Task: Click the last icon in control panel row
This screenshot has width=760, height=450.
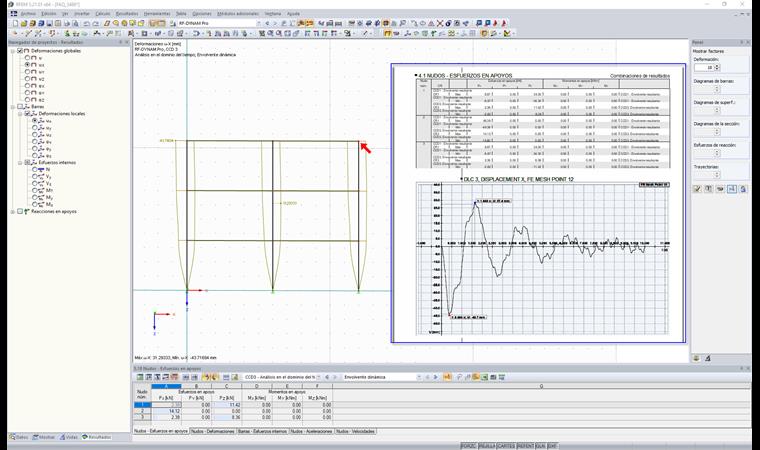Action: pyautogui.click(x=743, y=189)
